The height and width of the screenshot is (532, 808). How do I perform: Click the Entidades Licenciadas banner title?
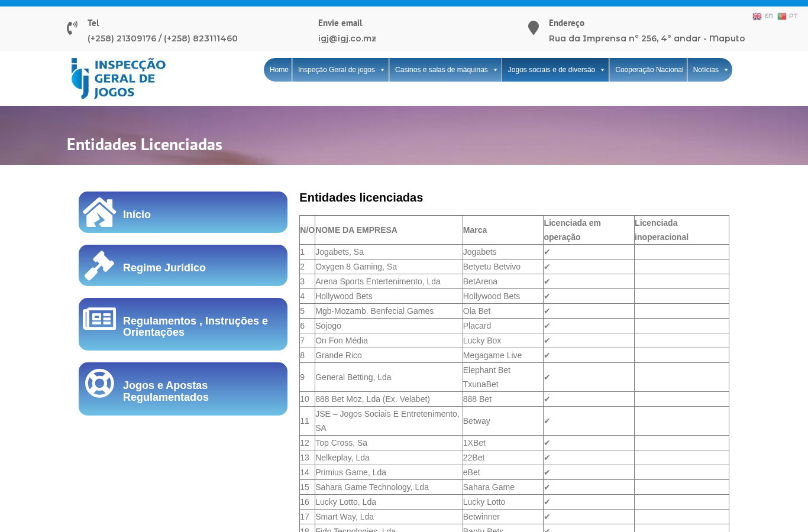tap(144, 144)
